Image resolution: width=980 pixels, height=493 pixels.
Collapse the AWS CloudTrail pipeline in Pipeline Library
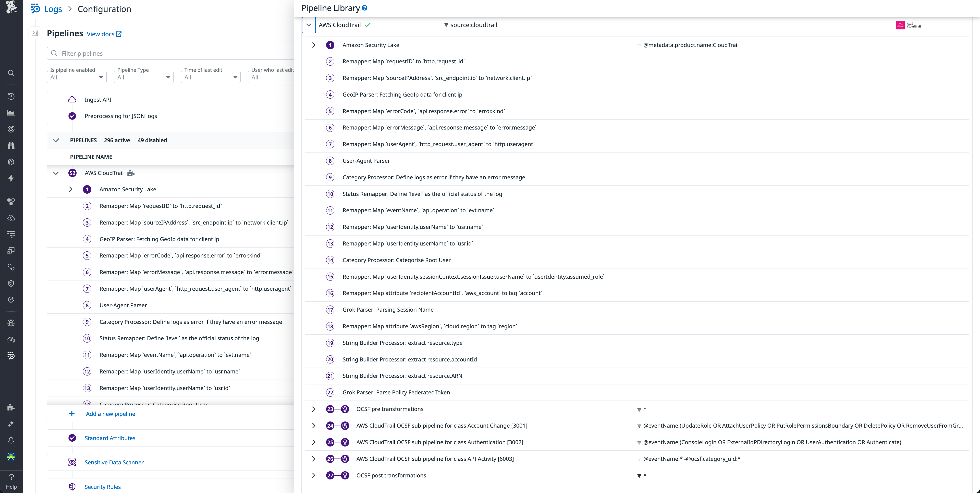[309, 25]
